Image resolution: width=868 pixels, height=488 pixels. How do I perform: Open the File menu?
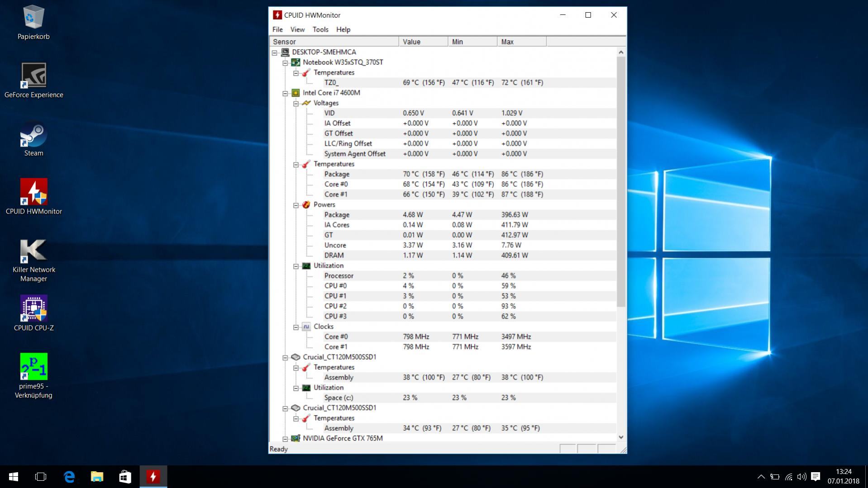(x=277, y=29)
